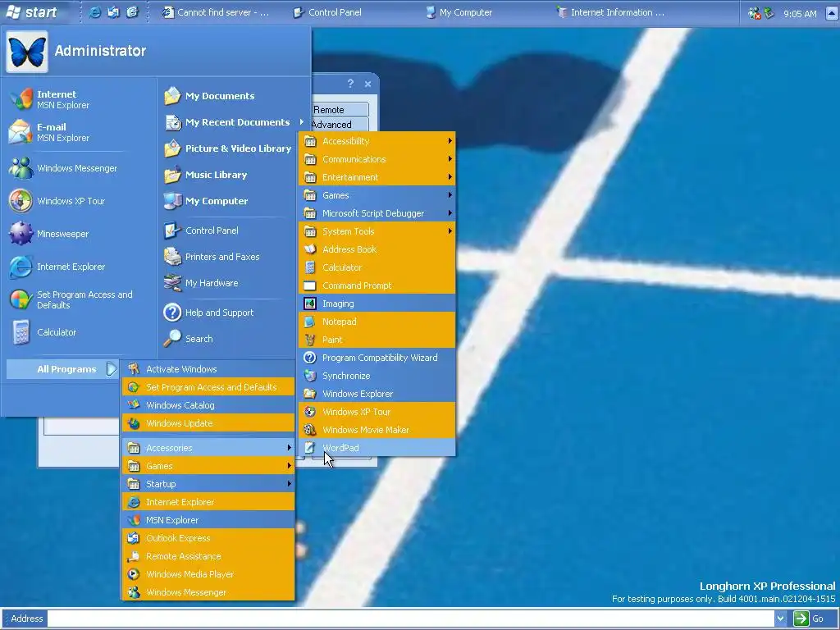
Task: Click the pinned Windows XP Tour icon
Action: tap(21, 201)
